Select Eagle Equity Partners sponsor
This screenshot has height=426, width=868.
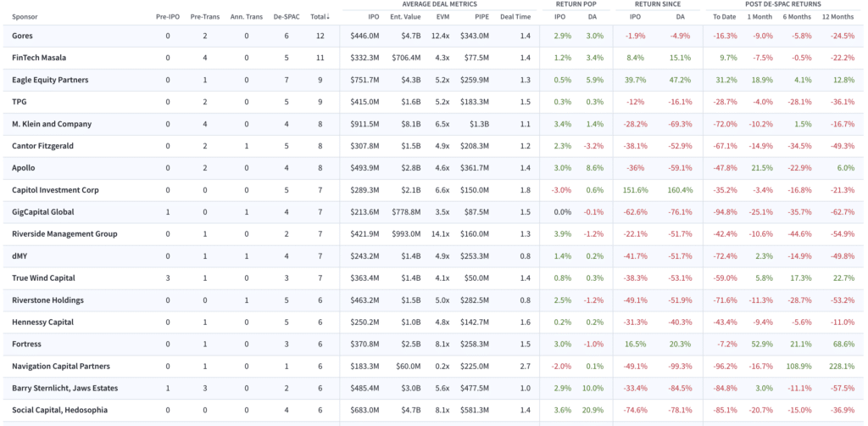coord(50,80)
